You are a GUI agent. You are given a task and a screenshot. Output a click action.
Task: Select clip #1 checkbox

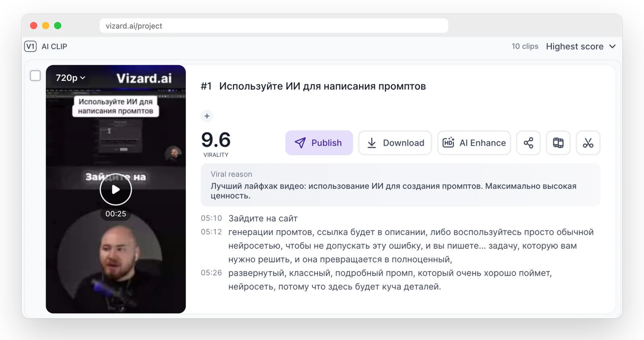tap(35, 76)
